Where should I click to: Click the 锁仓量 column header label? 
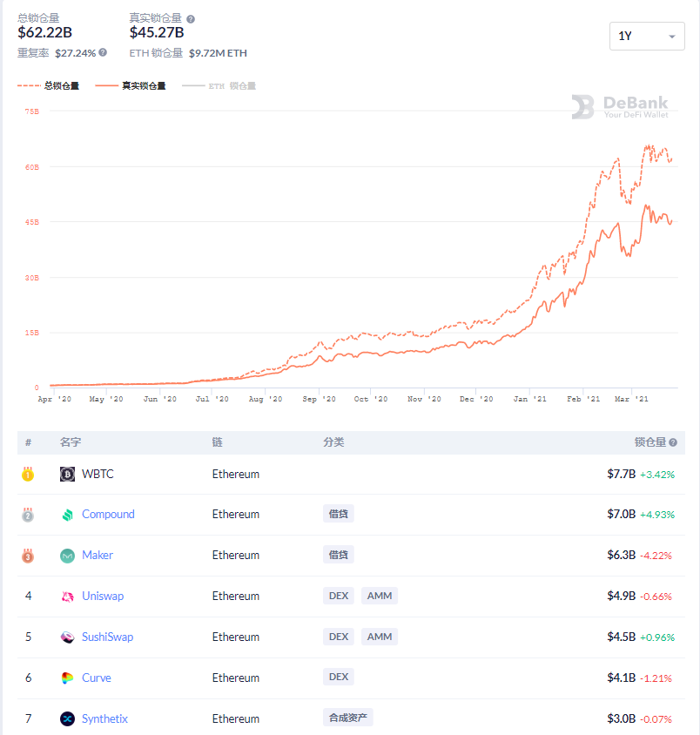click(x=650, y=442)
